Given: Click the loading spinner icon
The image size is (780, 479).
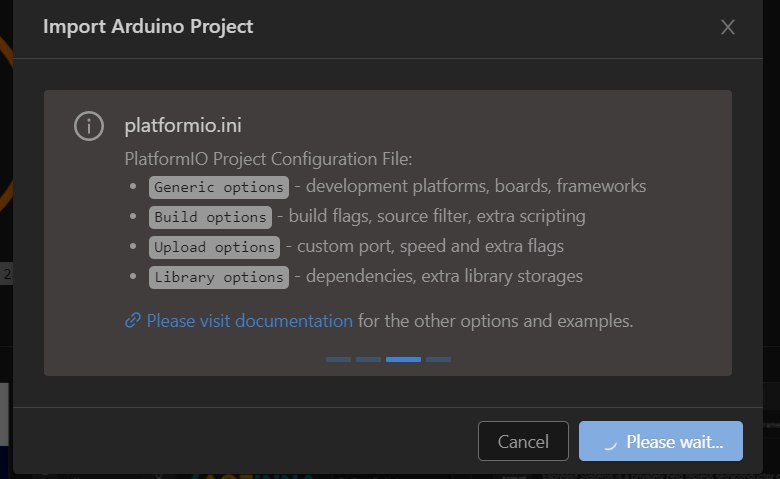Looking at the screenshot, I should pos(607,441).
